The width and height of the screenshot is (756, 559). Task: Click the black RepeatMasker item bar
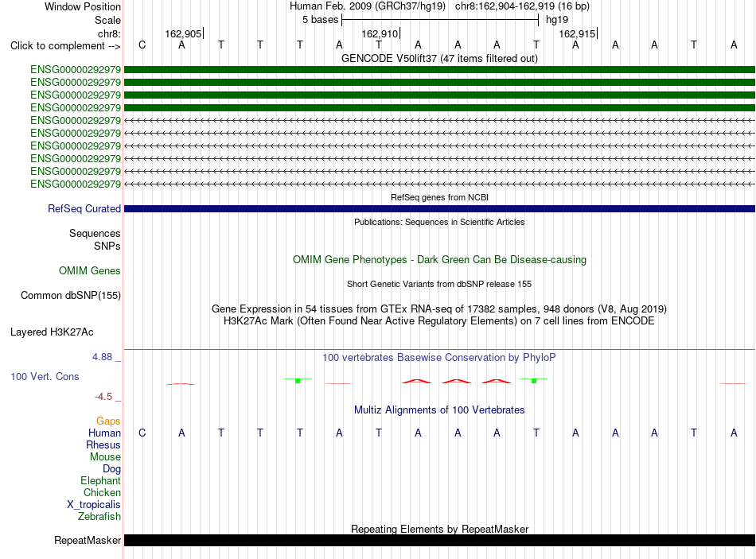439,540
